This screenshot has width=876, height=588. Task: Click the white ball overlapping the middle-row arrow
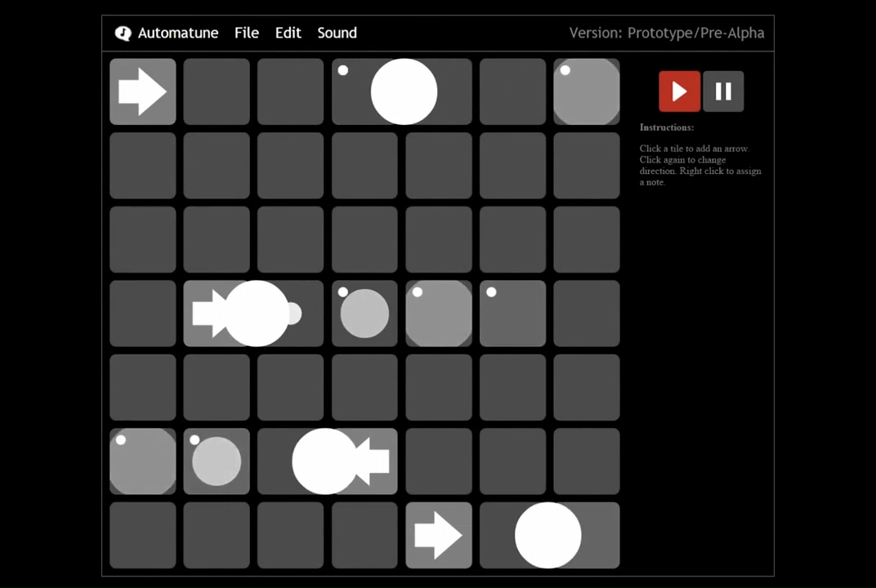256,314
